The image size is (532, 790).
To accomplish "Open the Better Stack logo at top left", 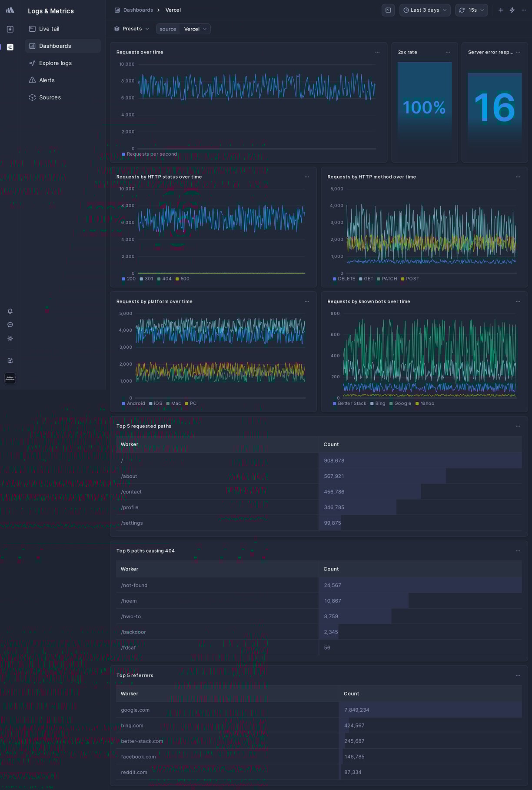I will click(x=10, y=10).
